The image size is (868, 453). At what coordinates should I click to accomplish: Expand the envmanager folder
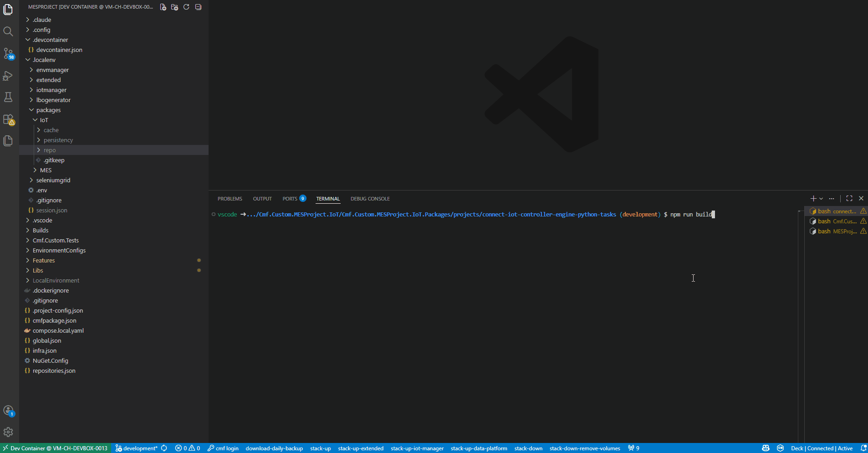[x=52, y=70]
